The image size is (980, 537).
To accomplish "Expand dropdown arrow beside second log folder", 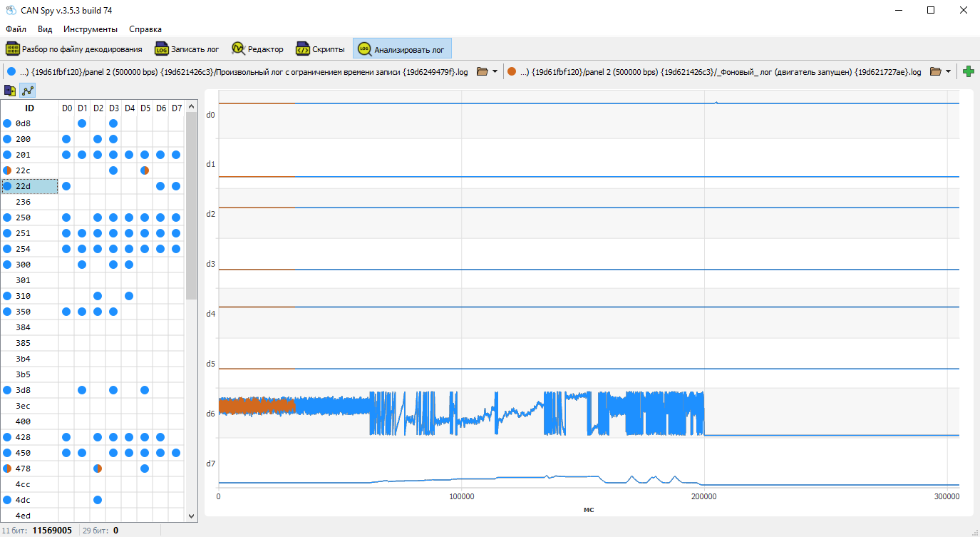I will (949, 71).
